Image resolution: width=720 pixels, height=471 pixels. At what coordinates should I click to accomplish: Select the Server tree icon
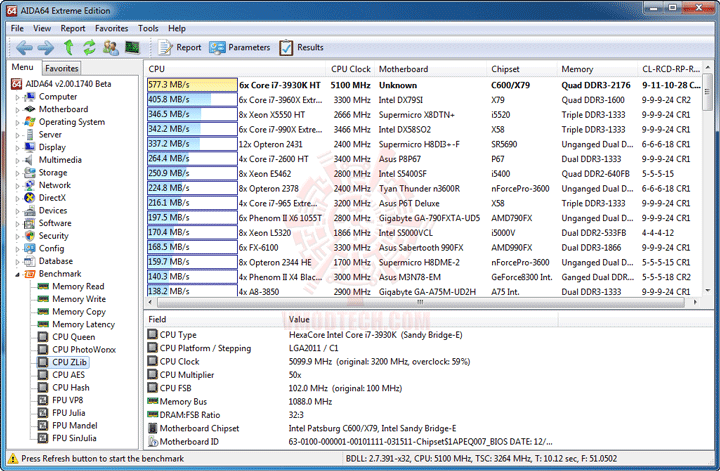pyautogui.click(x=30, y=135)
